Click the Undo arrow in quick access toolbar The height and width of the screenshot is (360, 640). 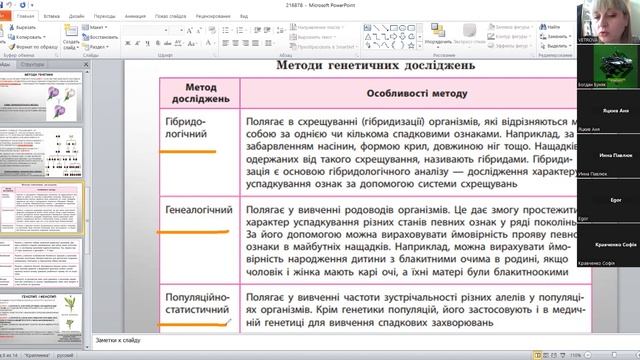click(x=9, y=5)
